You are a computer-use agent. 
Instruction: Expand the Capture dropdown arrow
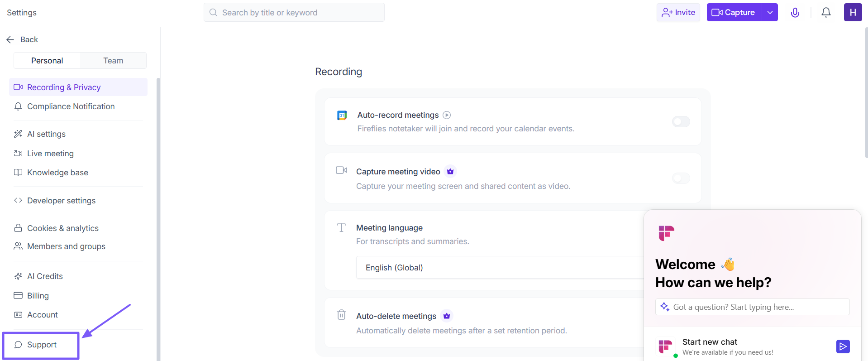pyautogui.click(x=770, y=12)
